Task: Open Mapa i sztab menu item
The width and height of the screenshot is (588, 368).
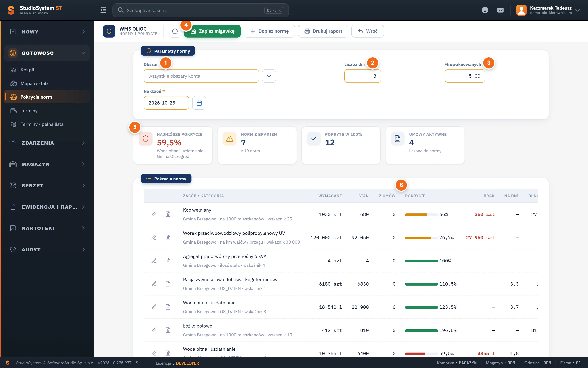Action: point(47,84)
